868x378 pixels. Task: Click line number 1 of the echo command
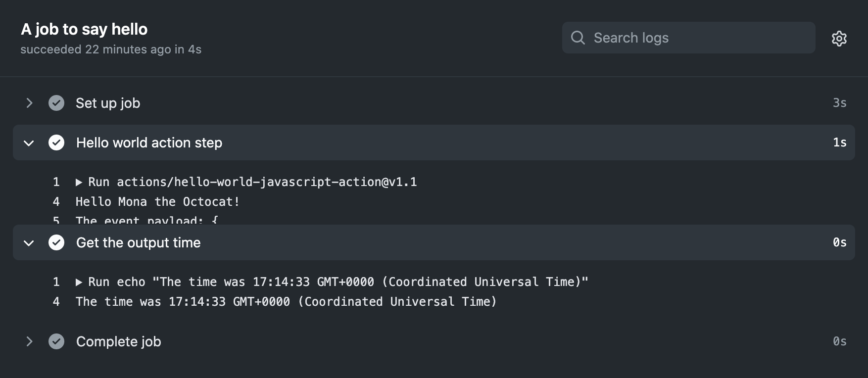click(x=56, y=282)
